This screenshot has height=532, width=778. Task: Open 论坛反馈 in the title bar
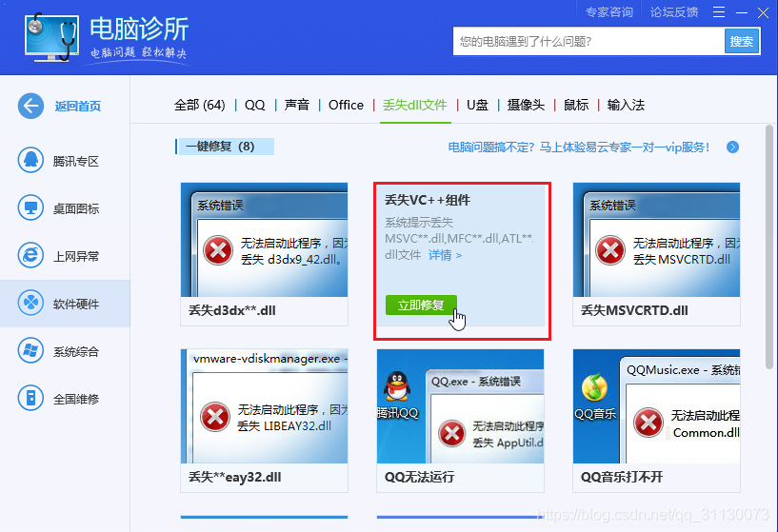(674, 12)
